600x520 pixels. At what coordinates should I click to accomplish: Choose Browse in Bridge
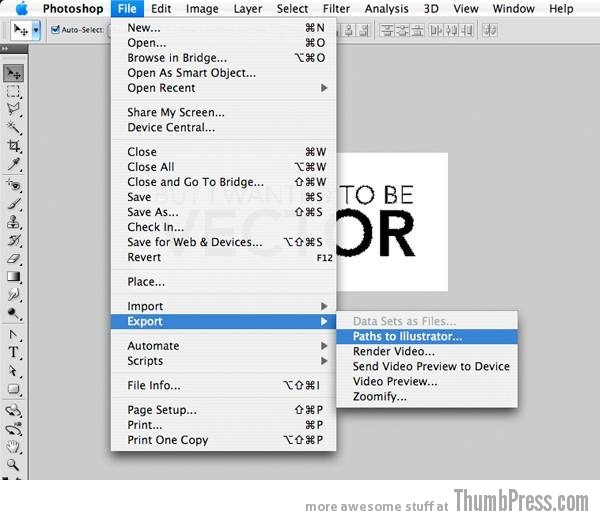[224, 58]
